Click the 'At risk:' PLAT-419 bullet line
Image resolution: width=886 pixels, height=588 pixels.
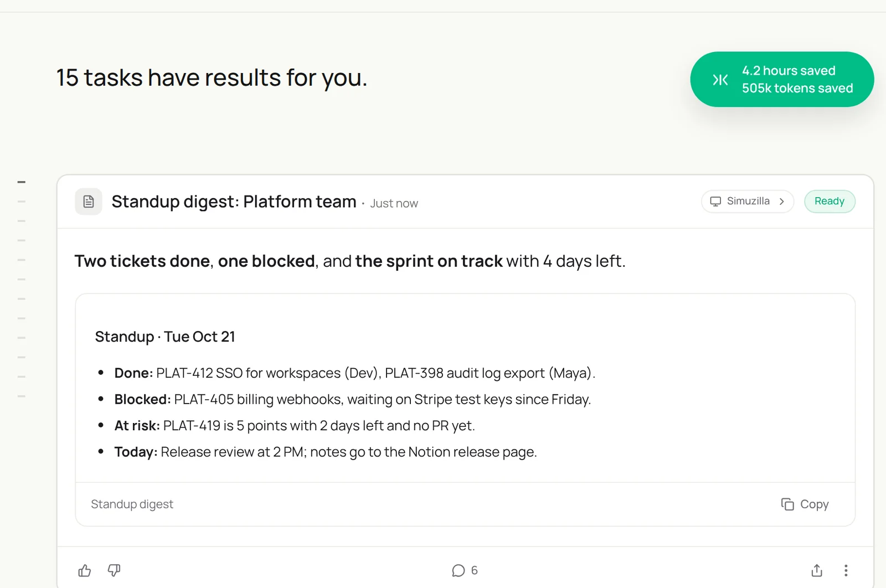coord(295,426)
